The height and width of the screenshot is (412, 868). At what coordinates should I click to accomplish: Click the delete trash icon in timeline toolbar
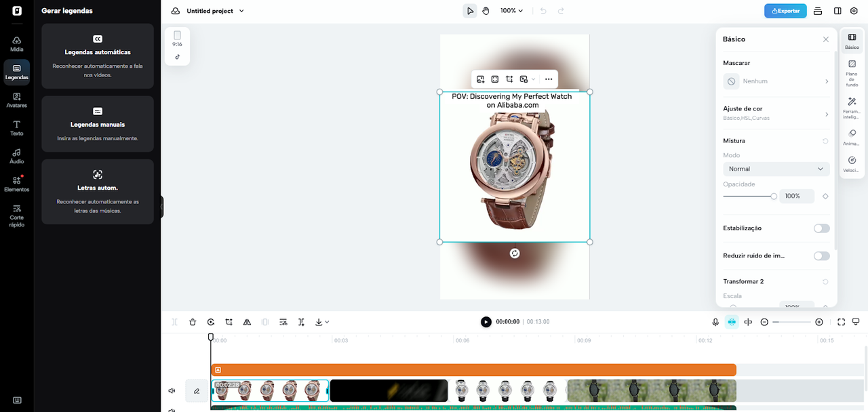pyautogui.click(x=193, y=323)
